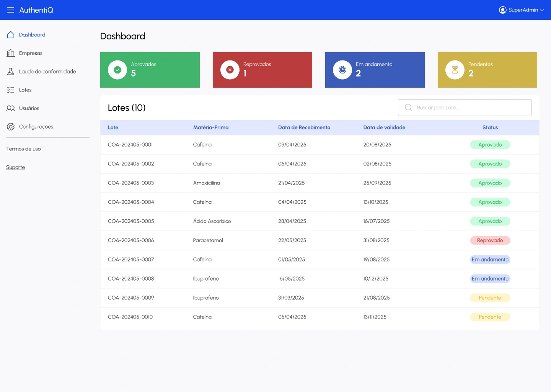Screen dimensions: 551x392
Task: Sort by the Data de validade column header
Action: 384,127
